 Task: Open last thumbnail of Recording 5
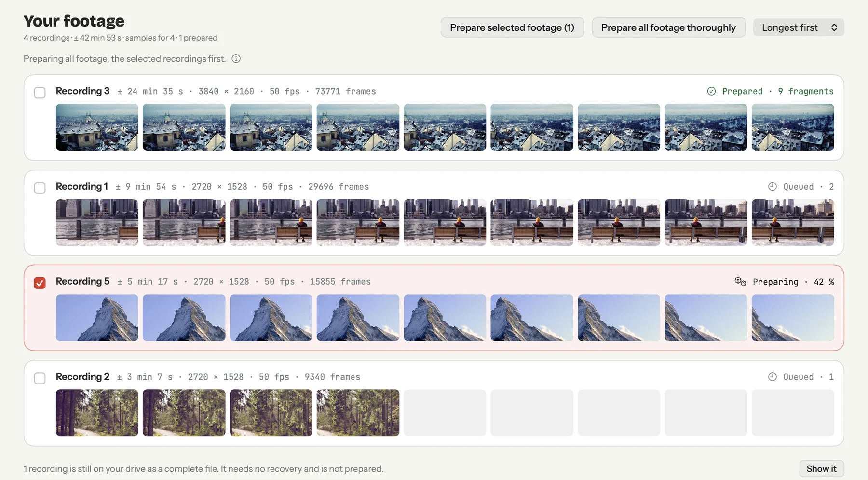pyautogui.click(x=793, y=318)
